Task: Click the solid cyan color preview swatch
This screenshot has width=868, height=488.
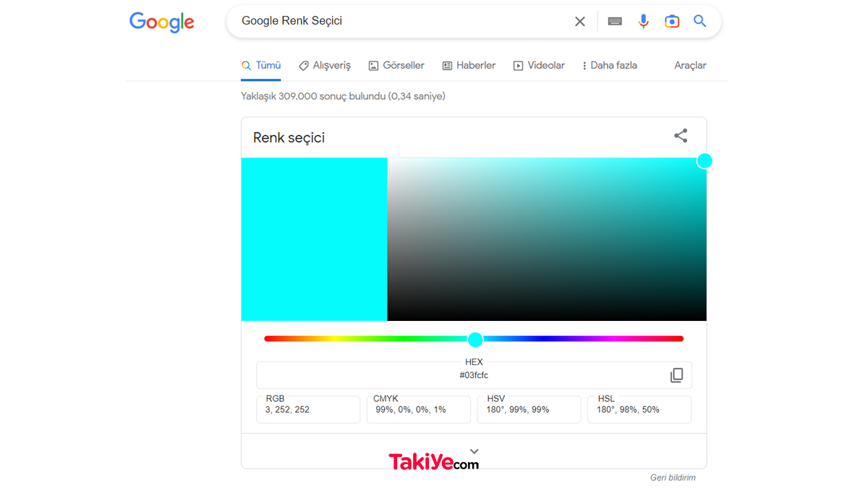Action: (314, 239)
